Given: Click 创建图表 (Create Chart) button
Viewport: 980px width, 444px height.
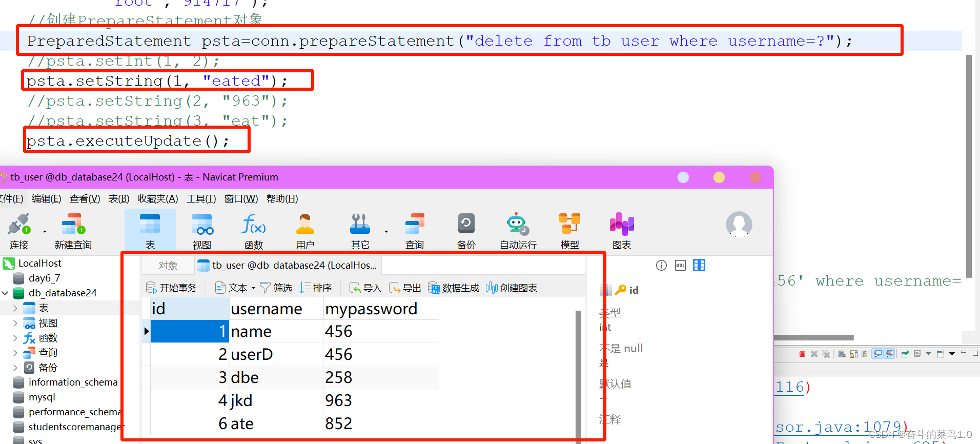Looking at the screenshot, I should pos(512,288).
